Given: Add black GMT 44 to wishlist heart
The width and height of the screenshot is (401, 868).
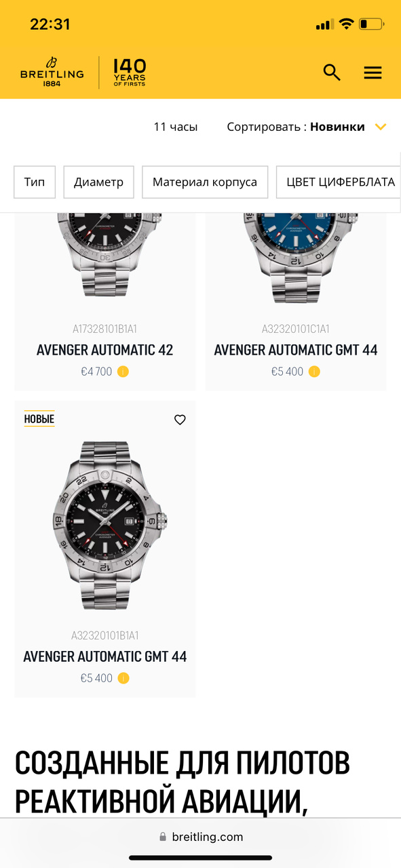Looking at the screenshot, I should coord(180,420).
